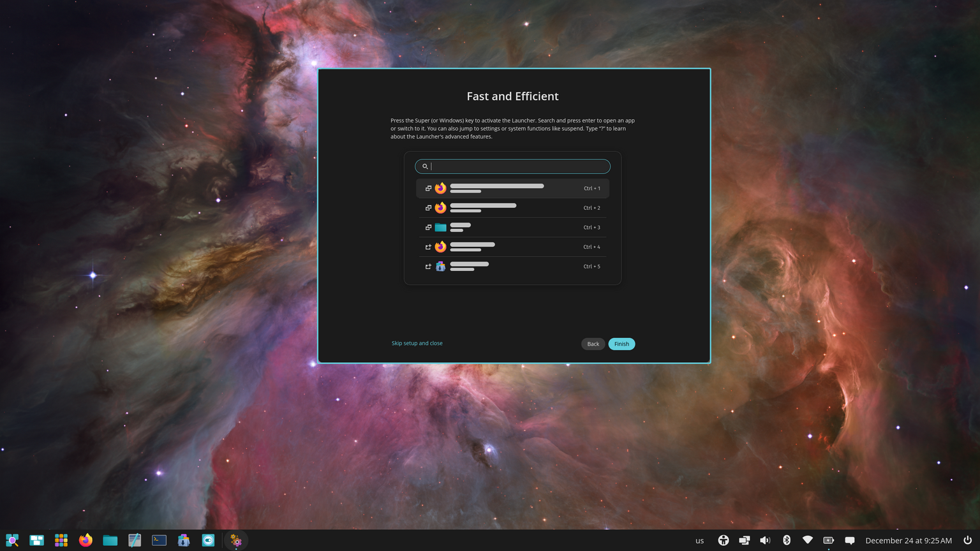The width and height of the screenshot is (980, 551).
Task: Click the volume icon in the tray
Action: coord(766,540)
